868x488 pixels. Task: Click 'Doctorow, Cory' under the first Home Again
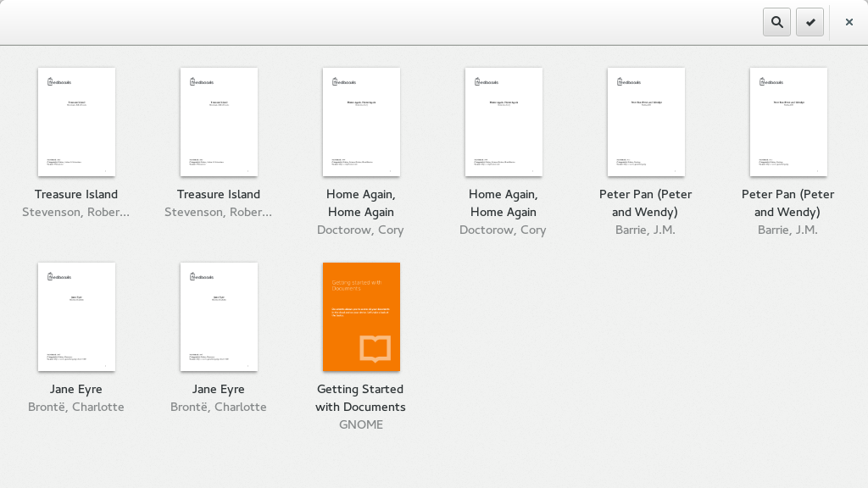point(360,230)
